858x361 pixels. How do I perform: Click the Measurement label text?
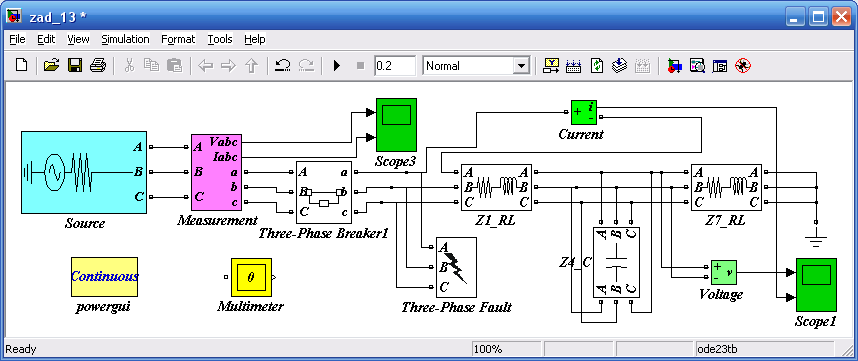pos(217,220)
